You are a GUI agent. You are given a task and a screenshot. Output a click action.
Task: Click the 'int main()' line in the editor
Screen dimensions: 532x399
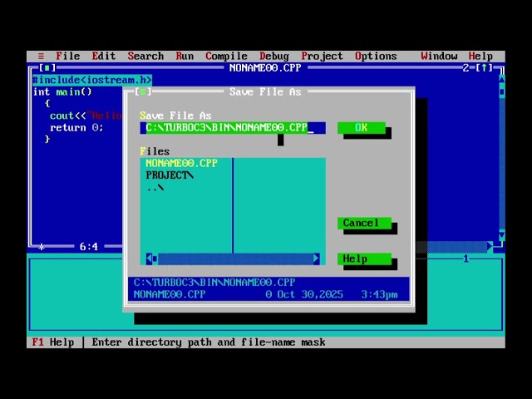coord(62,92)
